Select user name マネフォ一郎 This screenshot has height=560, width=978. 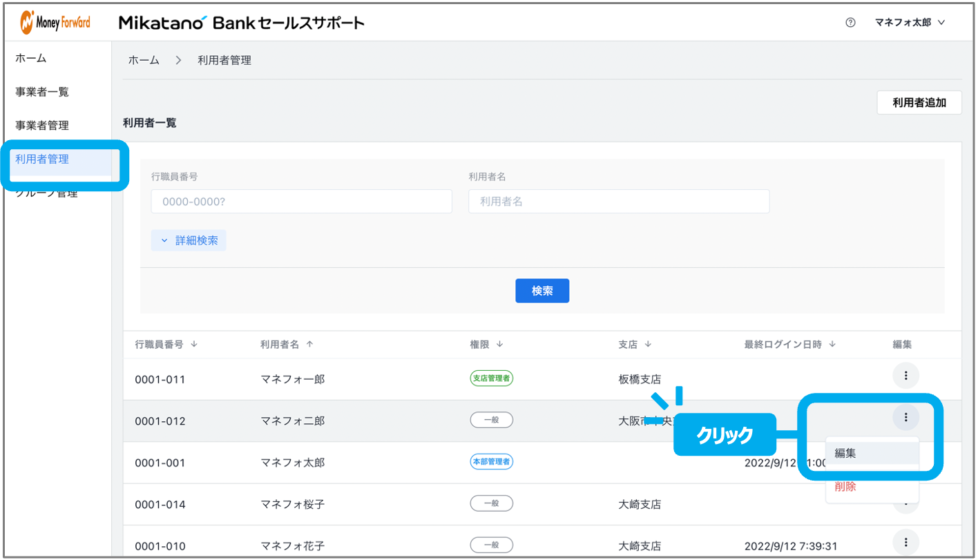[293, 379]
